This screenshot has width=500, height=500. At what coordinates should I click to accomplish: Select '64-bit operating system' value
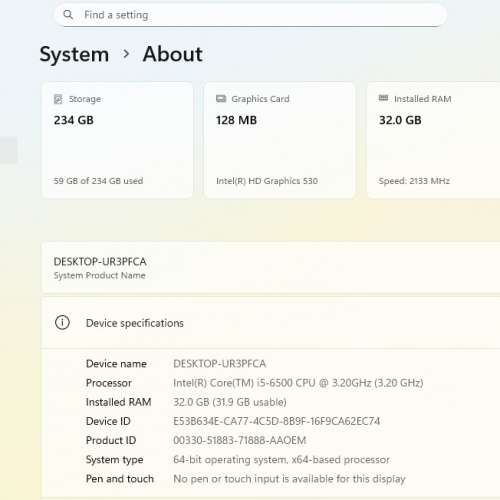[x=281, y=460]
